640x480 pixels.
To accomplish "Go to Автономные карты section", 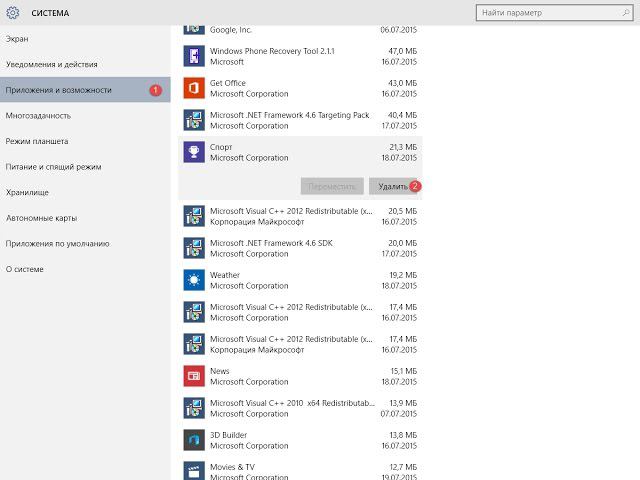I will pos(85,218).
